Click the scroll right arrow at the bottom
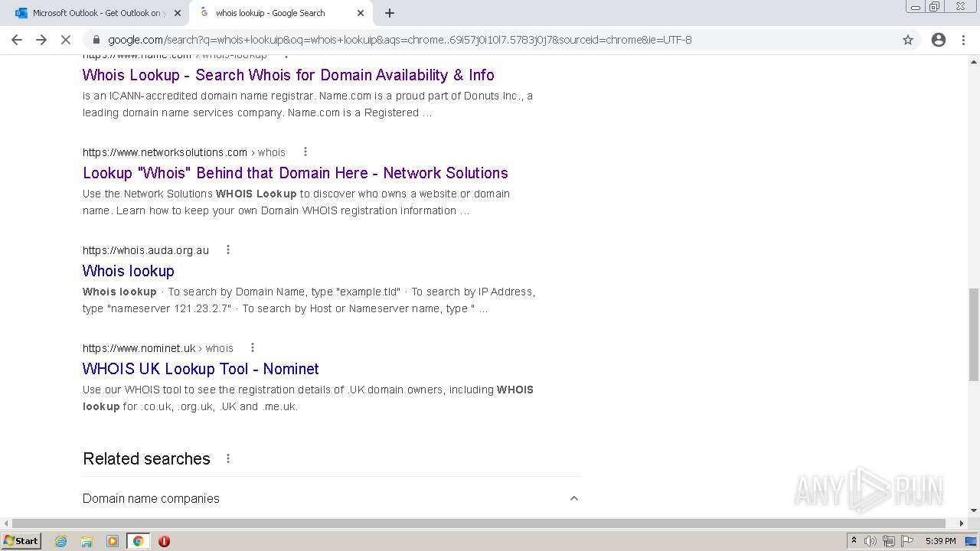 962,523
